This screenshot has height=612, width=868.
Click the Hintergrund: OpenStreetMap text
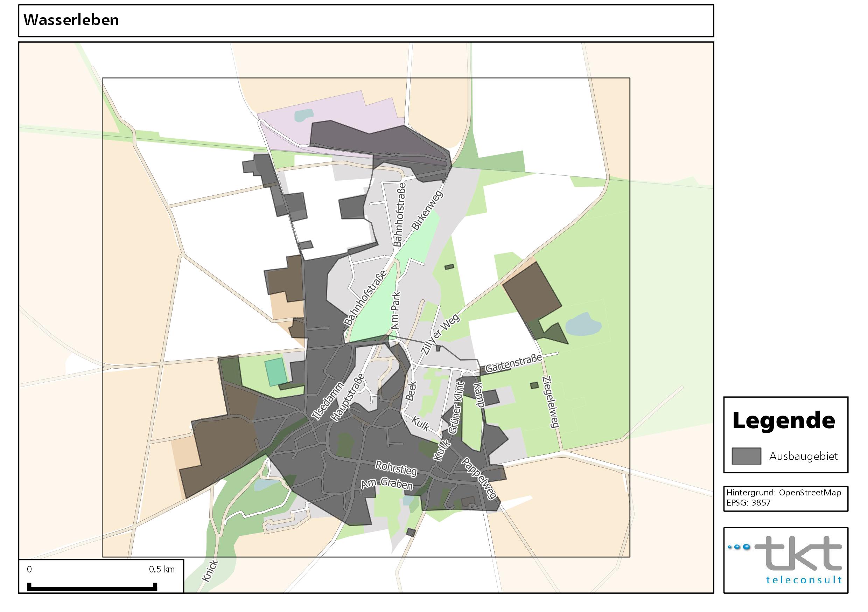(783, 493)
